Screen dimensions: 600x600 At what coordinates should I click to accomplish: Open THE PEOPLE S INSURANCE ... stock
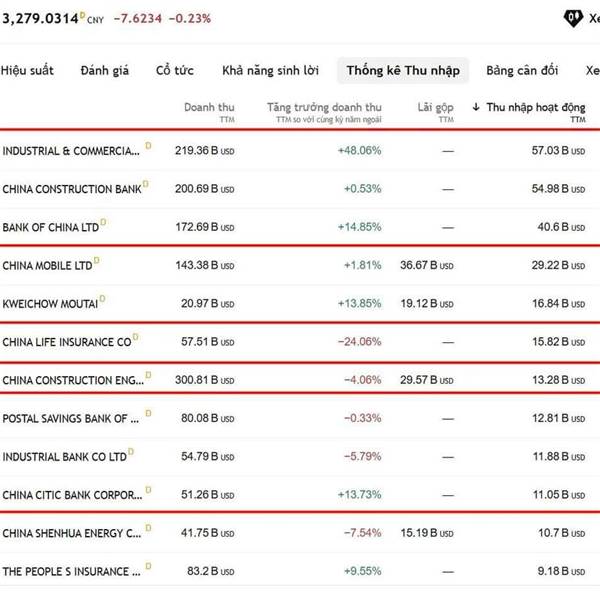coord(71,572)
